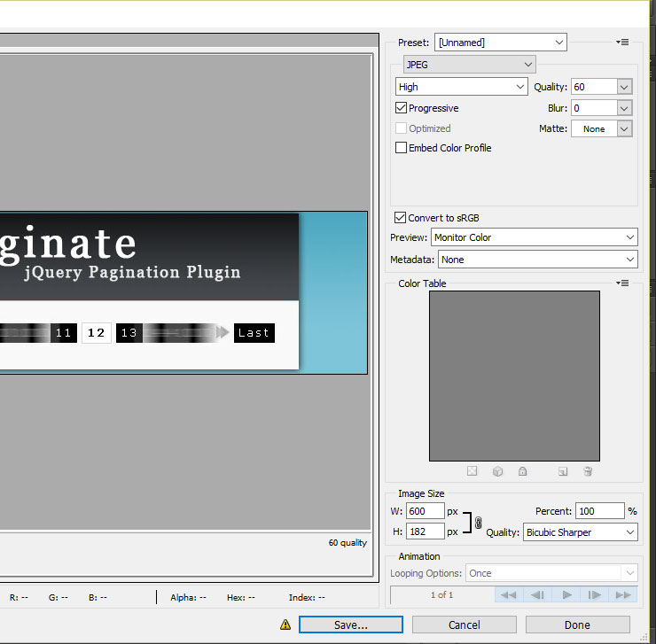
Task: Click the animation previous frame button
Action: (x=537, y=594)
